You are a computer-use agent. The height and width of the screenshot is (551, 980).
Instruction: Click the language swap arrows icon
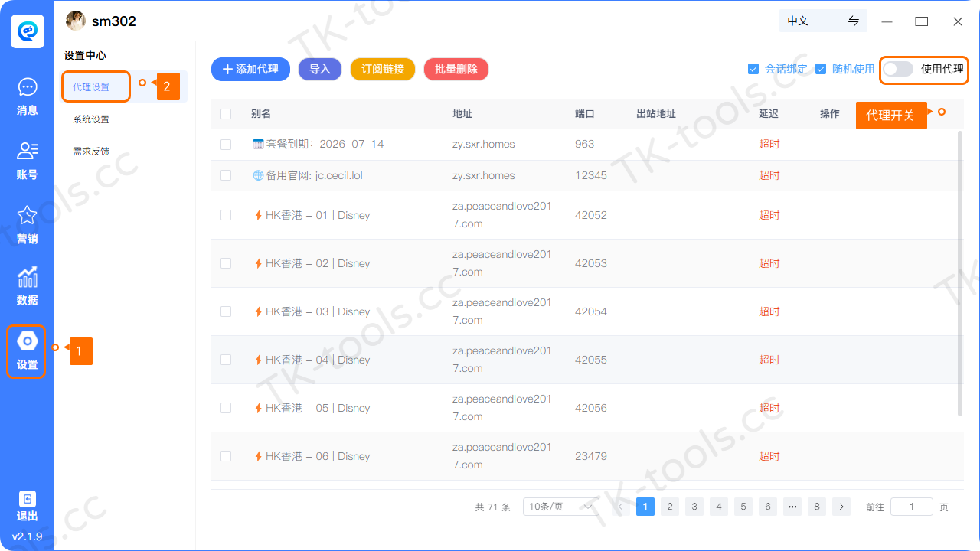point(854,21)
